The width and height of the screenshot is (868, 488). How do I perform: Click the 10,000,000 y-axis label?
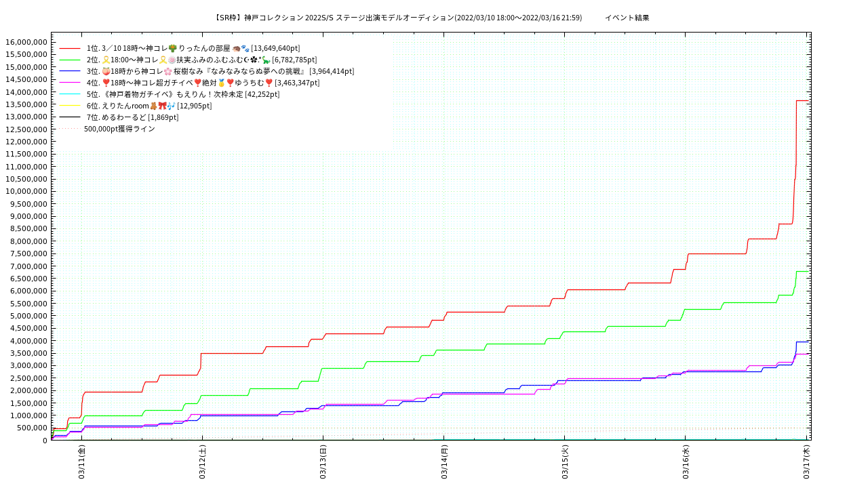tap(26, 191)
